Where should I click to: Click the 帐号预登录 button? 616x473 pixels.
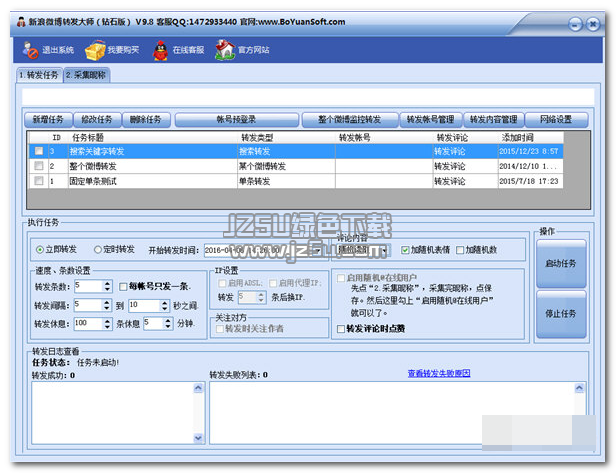(236, 119)
